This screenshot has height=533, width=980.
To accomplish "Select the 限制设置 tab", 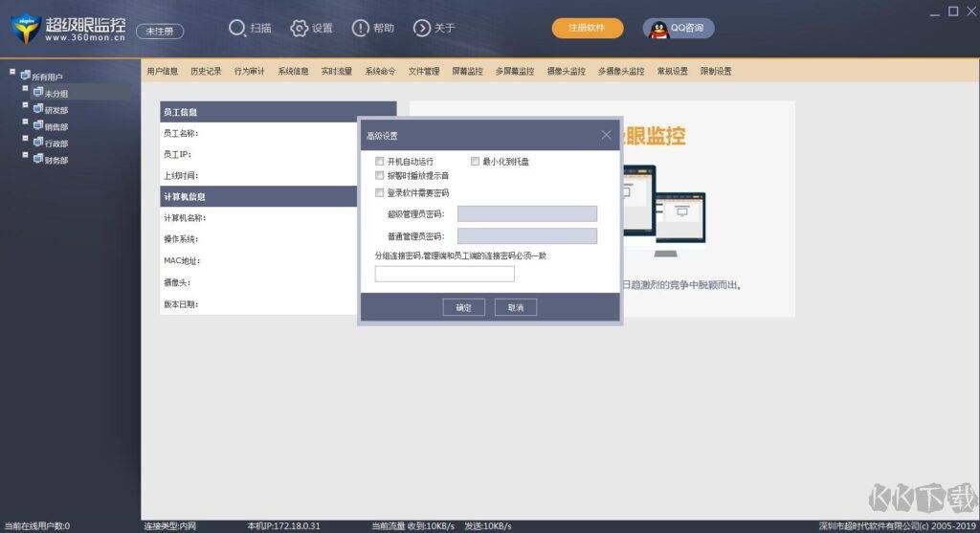I will [716, 71].
